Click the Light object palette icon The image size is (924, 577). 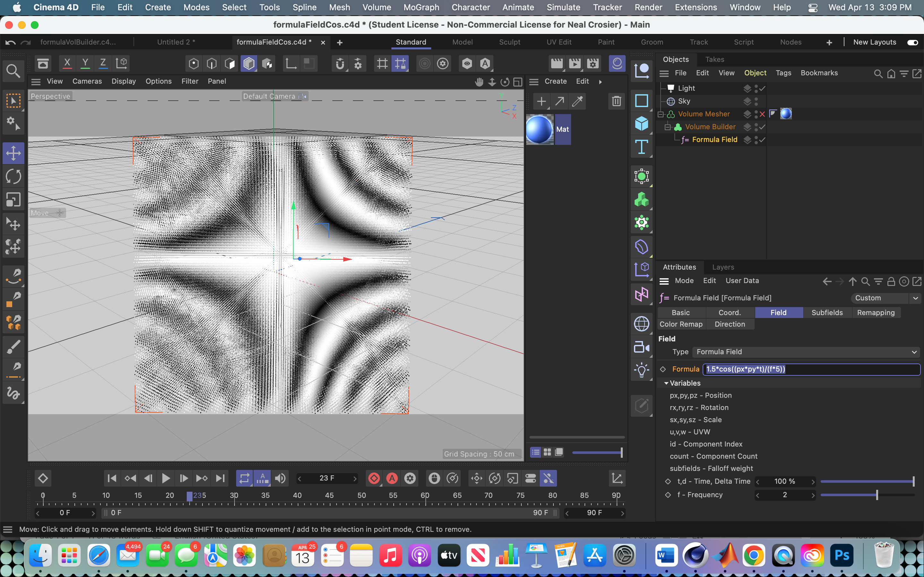(641, 370)
